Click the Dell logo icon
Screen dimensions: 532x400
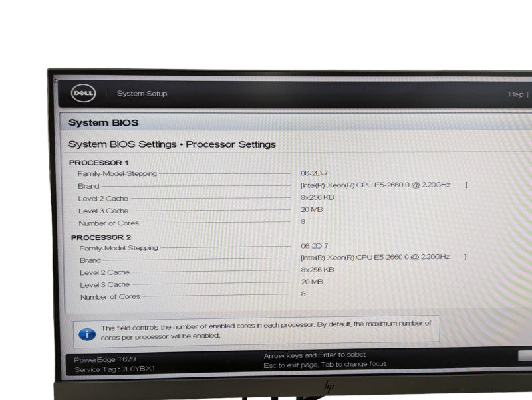coord(84,93)
